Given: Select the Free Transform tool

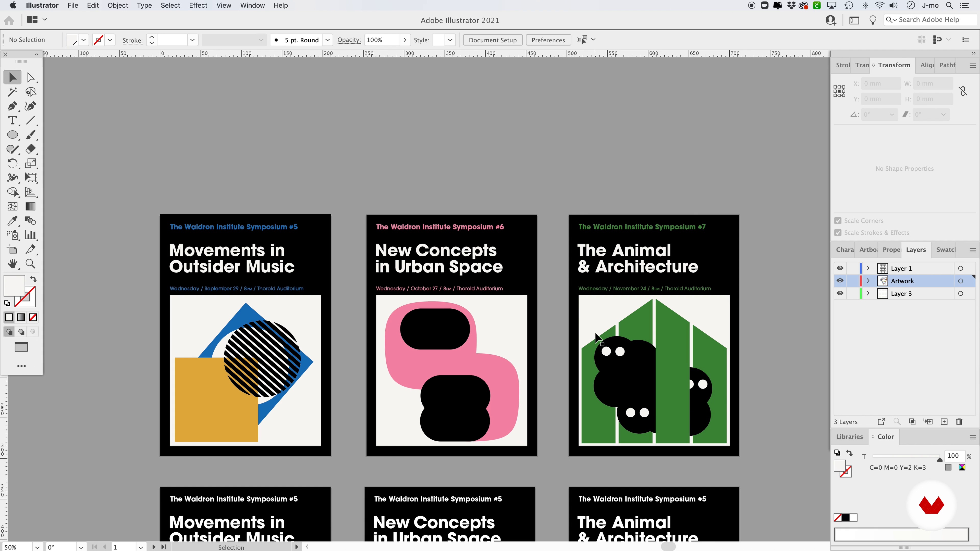Looking at the screenshot, I should coord(30,178).
